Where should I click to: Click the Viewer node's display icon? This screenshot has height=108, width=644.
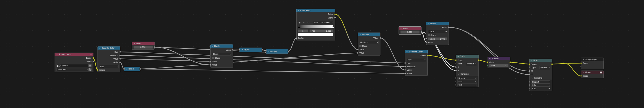point(601,72)
